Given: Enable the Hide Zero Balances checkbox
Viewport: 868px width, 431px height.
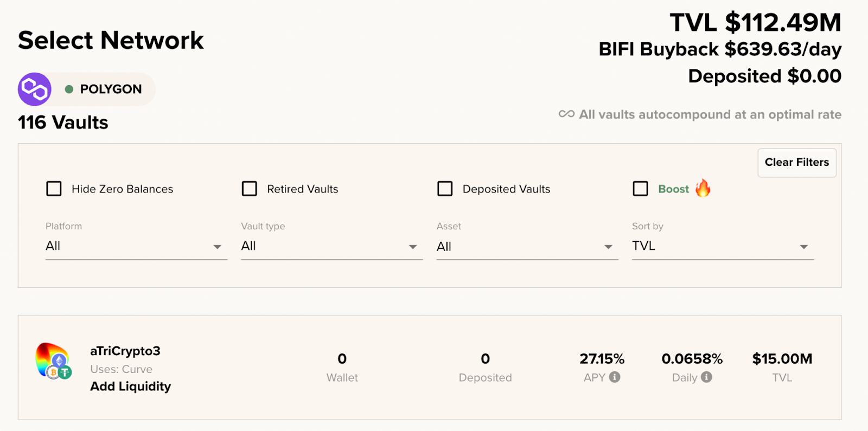Looking at the screenshot, I should coord(54,189).
